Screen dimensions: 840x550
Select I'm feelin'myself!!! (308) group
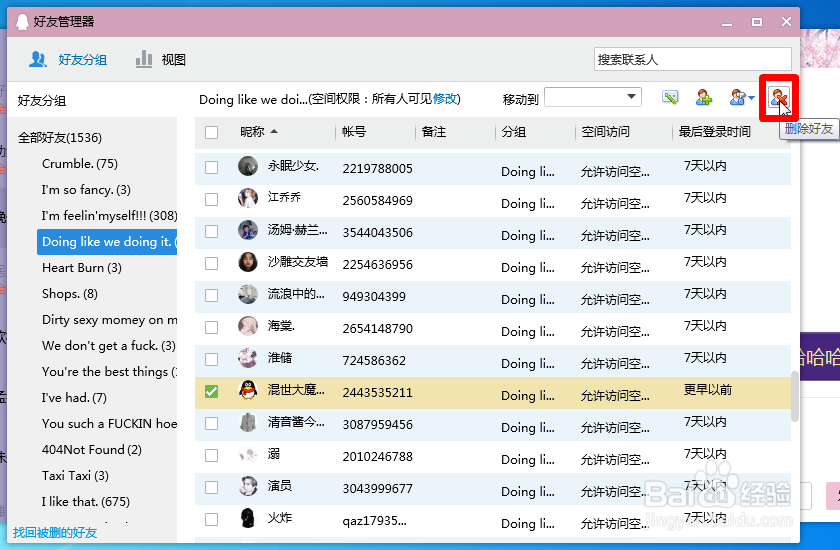point(109,216)
